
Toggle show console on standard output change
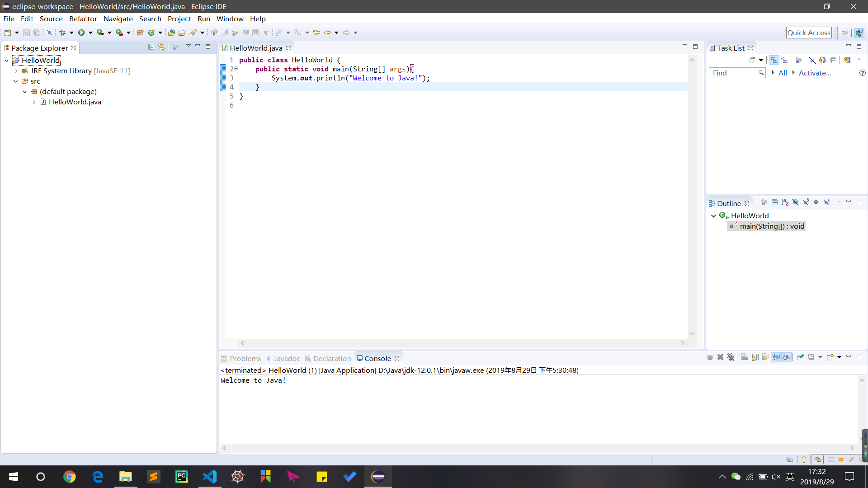point(776,357)
